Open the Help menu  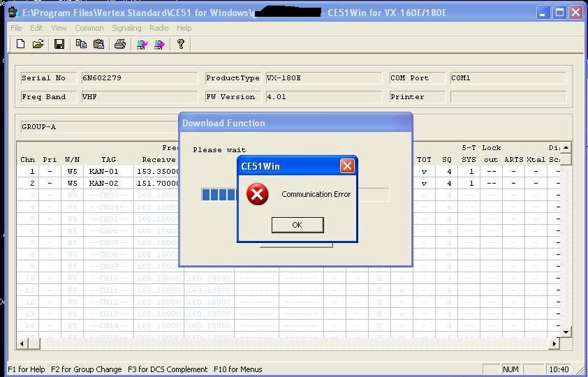pyautogui.click(x=184, y=28)
